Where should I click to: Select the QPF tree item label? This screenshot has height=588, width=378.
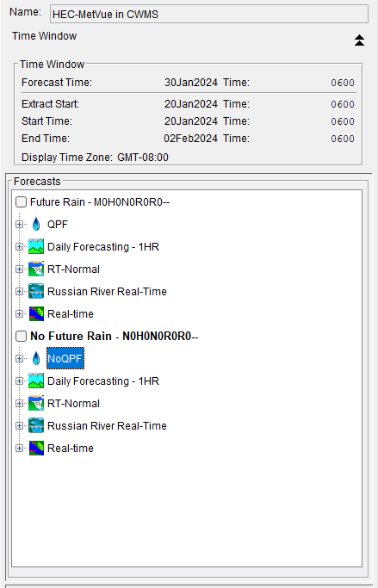click(58, 224)
